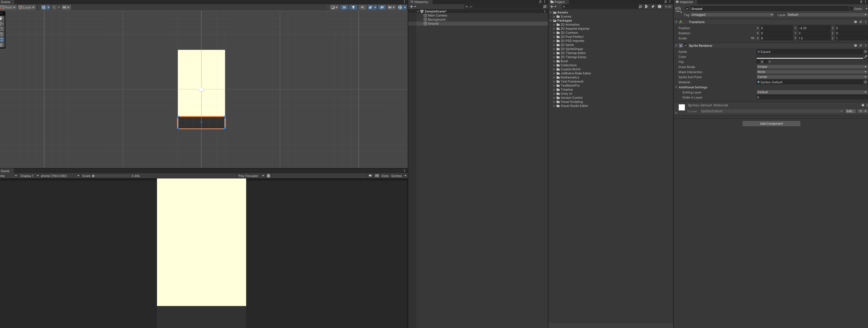
Task: Open the Sprite Renderer Color swatch
Action: click(809, 57)
